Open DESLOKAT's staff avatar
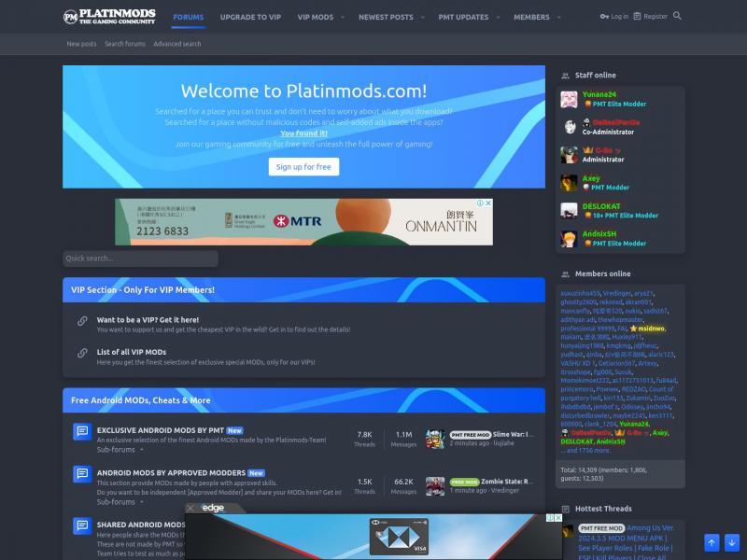Viewport: 747px width, 560px height. [569, 211]
